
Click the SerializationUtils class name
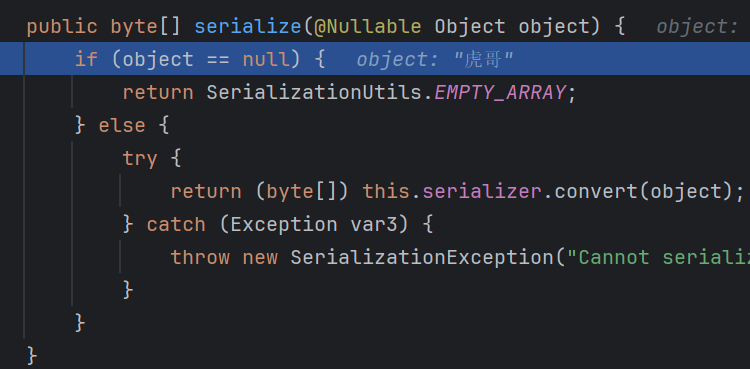(314, 92)
